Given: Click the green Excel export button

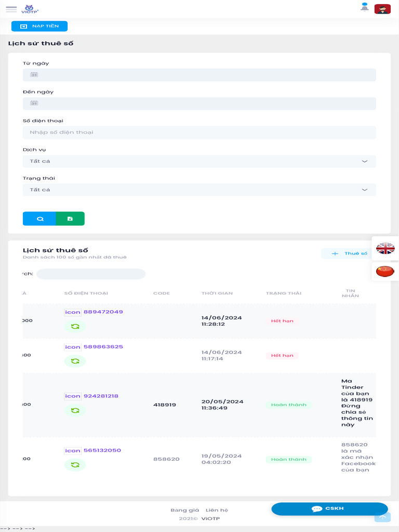Looking at the screenshot, I should pos(70,219).
